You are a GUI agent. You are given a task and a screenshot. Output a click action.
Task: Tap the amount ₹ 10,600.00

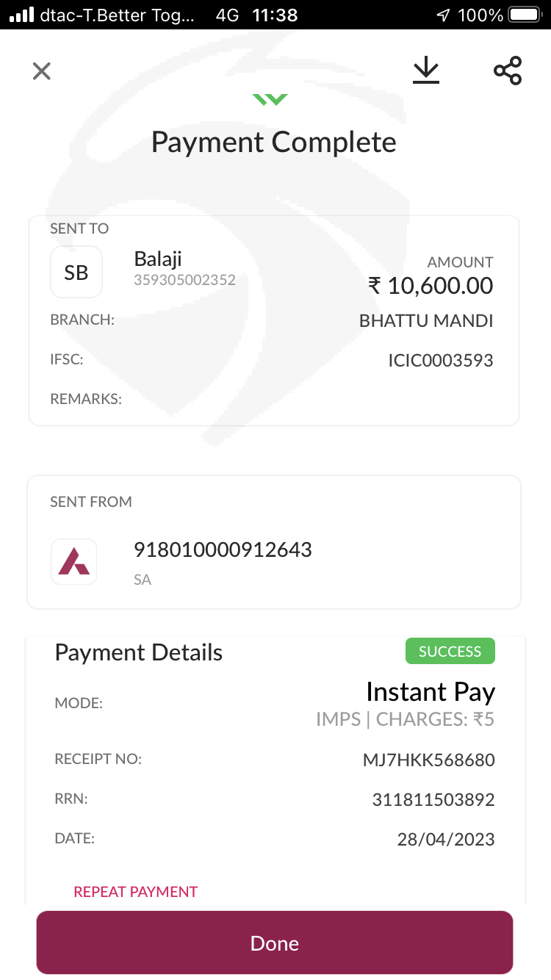431,286
